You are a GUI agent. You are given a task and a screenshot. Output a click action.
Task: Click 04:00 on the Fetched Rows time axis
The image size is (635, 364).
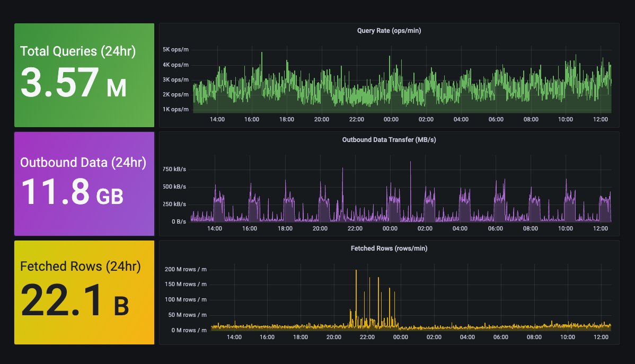(x=468, y=337)
